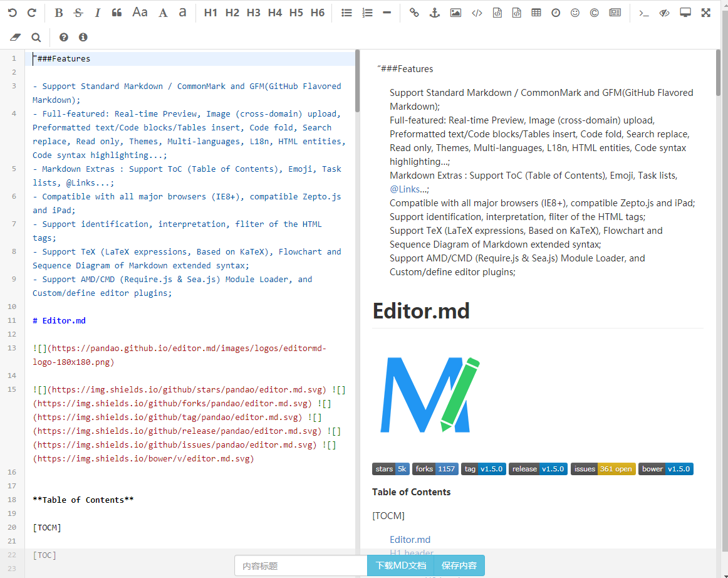Insert H4 heading

click(x=275, y=13)
